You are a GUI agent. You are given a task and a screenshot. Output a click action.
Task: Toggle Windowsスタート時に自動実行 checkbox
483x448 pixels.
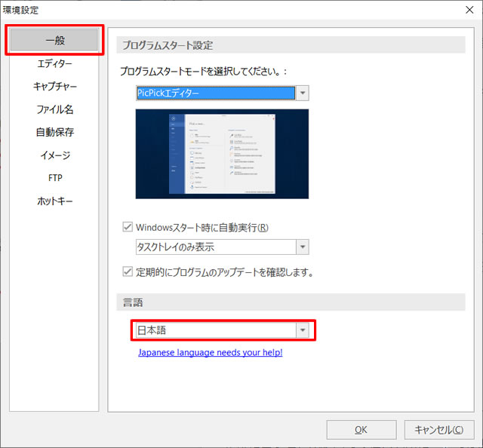coord(128,227)
